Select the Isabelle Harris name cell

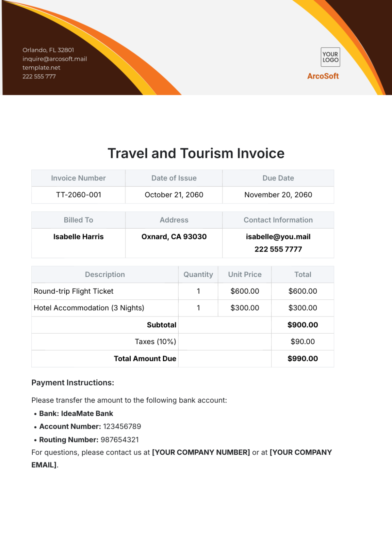pos(78,237)
